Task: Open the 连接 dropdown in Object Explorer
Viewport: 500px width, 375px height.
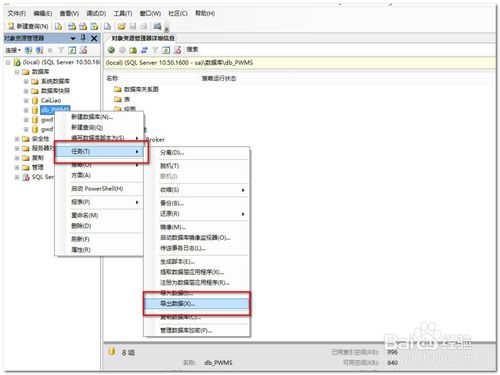Action: click(x=13, y=50)
